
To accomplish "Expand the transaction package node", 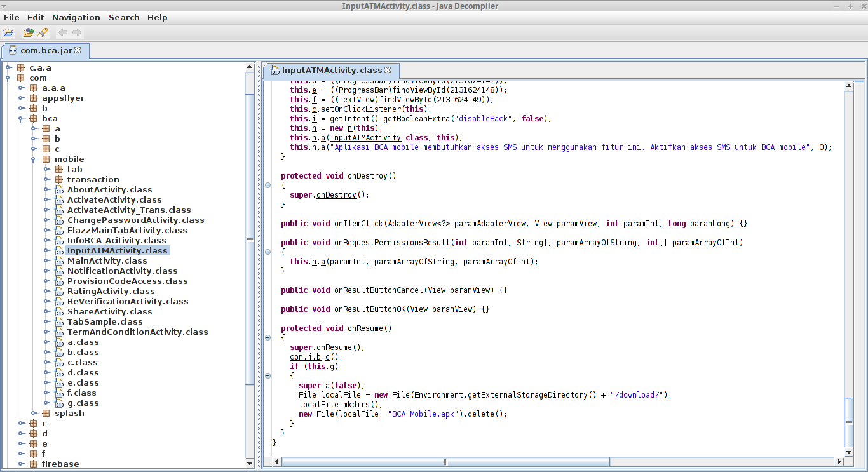I will click(x=47, y=180).
